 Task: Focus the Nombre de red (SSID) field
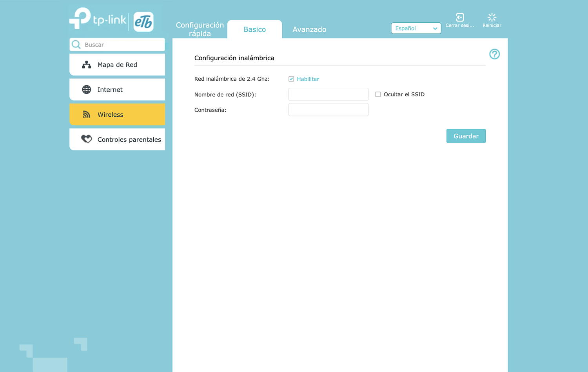click(328, 94)
